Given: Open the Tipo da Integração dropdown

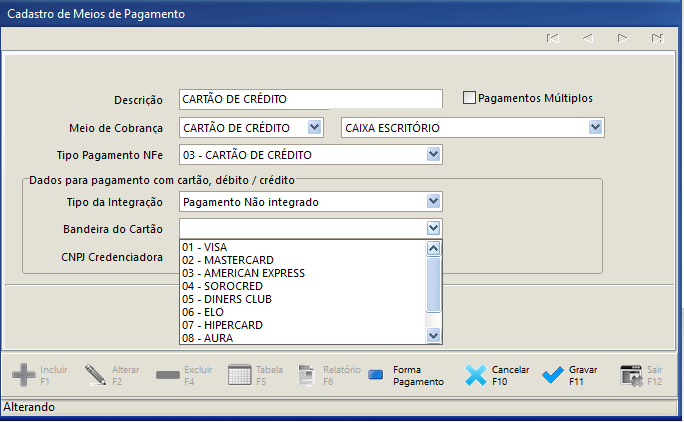Looking at the screenshot, I should click(x=433, y=201).
